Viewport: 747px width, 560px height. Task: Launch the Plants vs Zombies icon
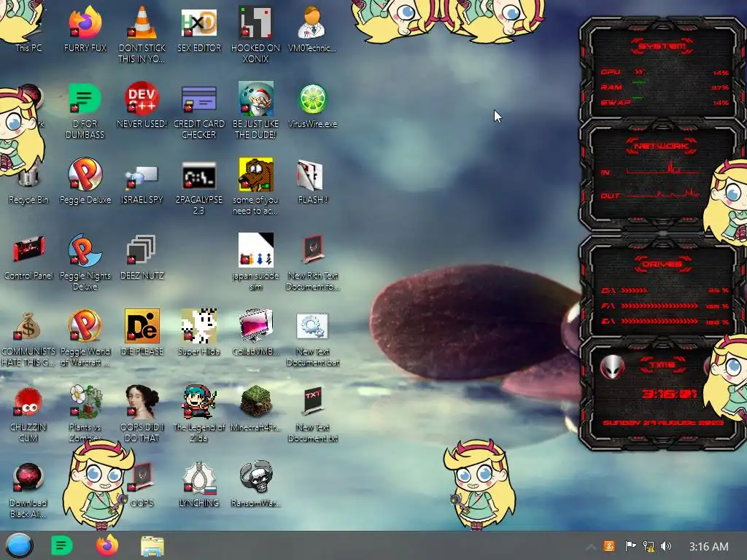click(86, 402)
